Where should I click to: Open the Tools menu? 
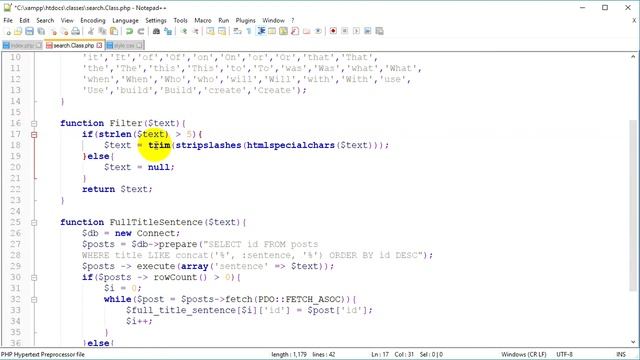180,20
